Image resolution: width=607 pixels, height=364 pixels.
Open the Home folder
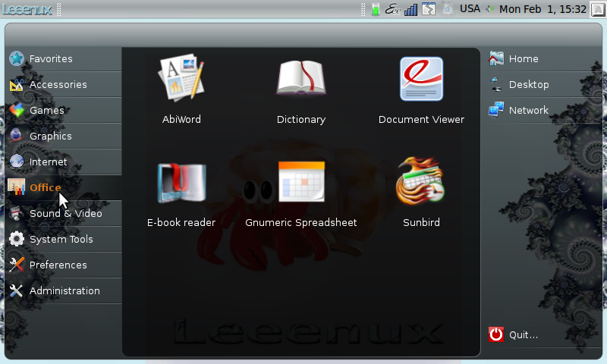point(544,59)
